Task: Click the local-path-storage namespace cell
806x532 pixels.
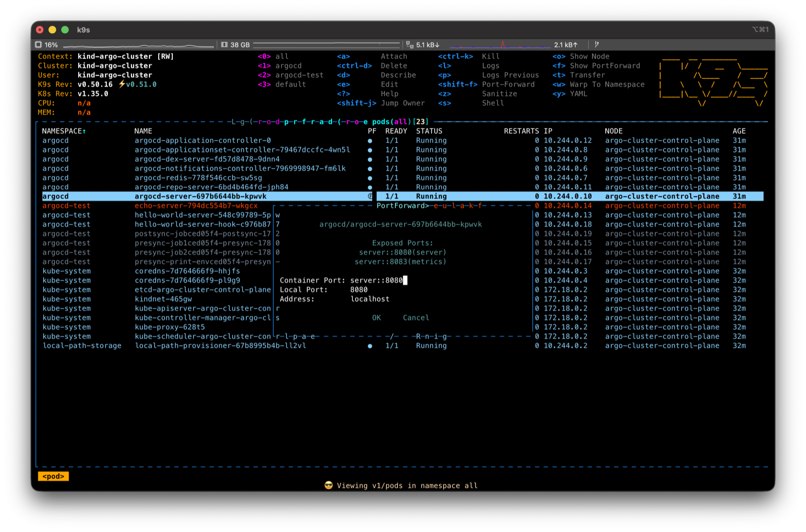Action: click(x=82, y=346)
